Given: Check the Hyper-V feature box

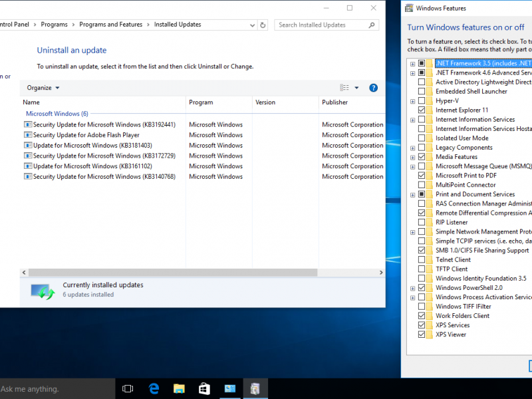Looking at the screenshot, I should pos(422,101).
